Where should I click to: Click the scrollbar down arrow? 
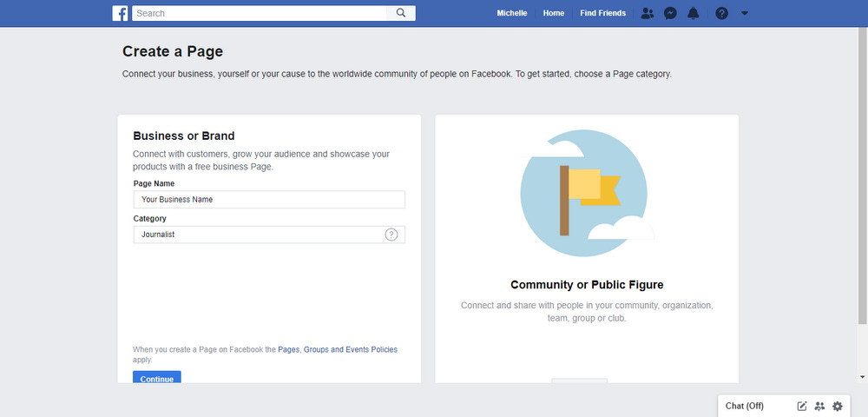pyautogui.click(x=863, y=376)
